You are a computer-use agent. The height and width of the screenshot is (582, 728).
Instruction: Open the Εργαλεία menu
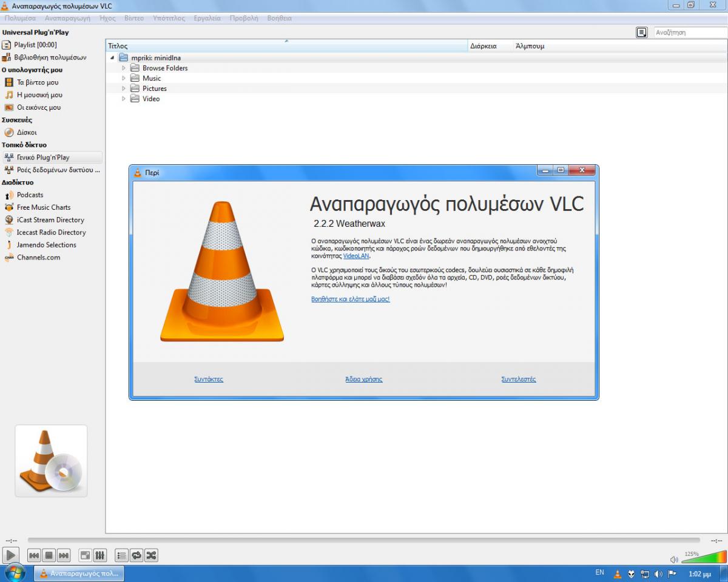pos(207,18)
